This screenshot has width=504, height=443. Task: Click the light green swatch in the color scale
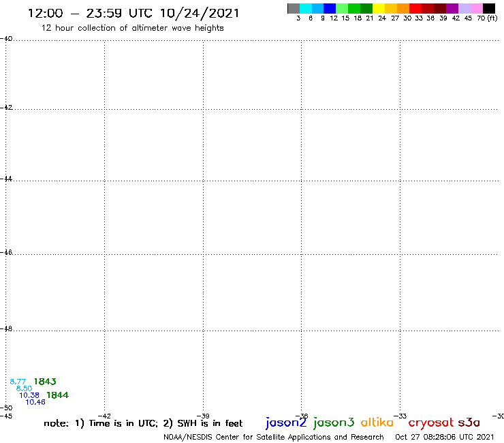(343, 8)
